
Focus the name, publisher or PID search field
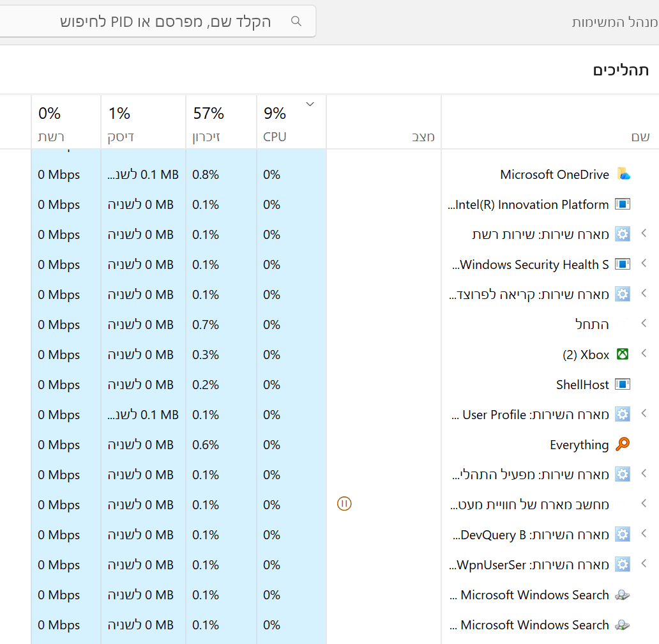pyautogui.click(x=166, y=22)
